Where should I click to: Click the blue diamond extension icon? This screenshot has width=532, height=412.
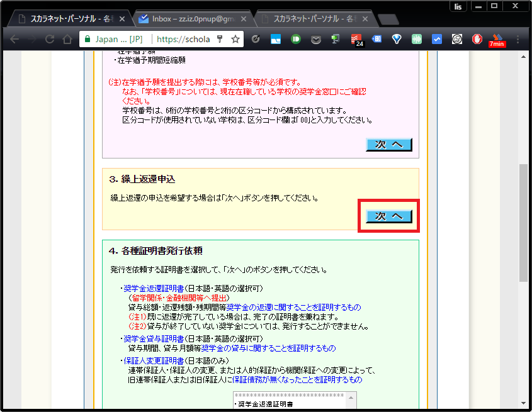click(397, 40)
